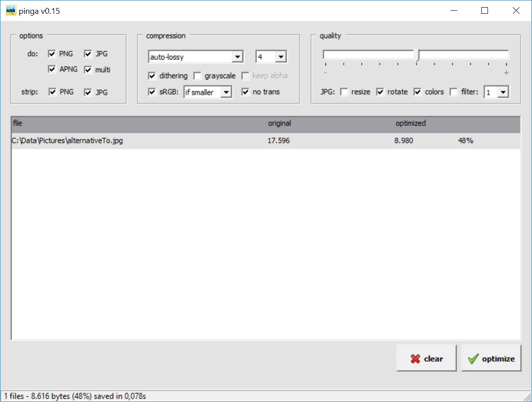Uncheck the multi option
The height and width of the screenshot is (402, 532).
(x=87, y=69)
